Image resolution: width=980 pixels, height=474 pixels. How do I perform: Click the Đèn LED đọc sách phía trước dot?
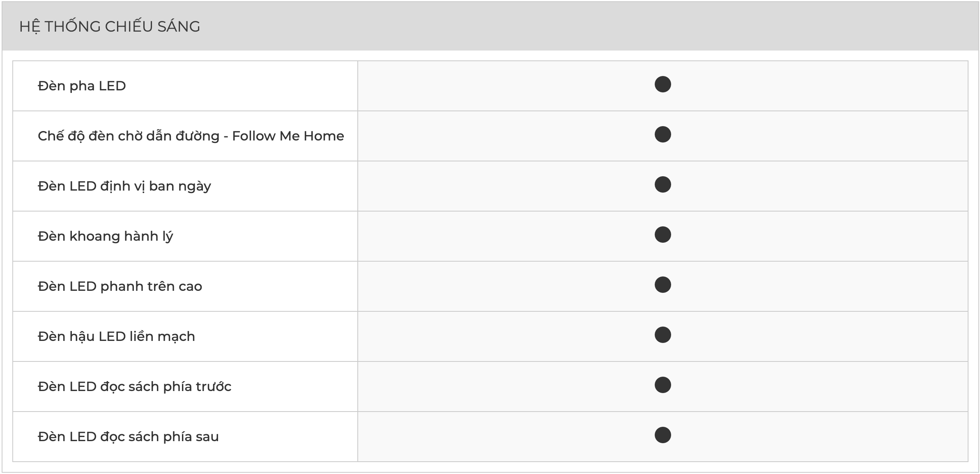pos(663,385)
